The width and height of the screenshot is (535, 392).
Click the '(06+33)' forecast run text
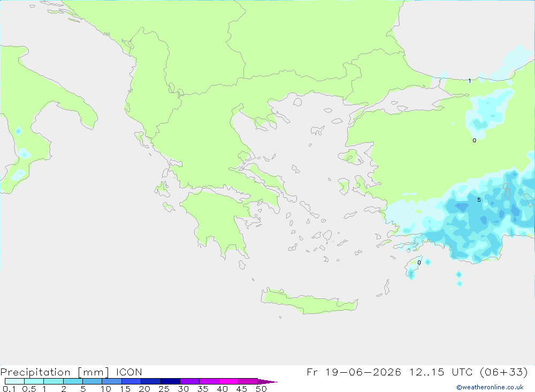coord(504,372)
